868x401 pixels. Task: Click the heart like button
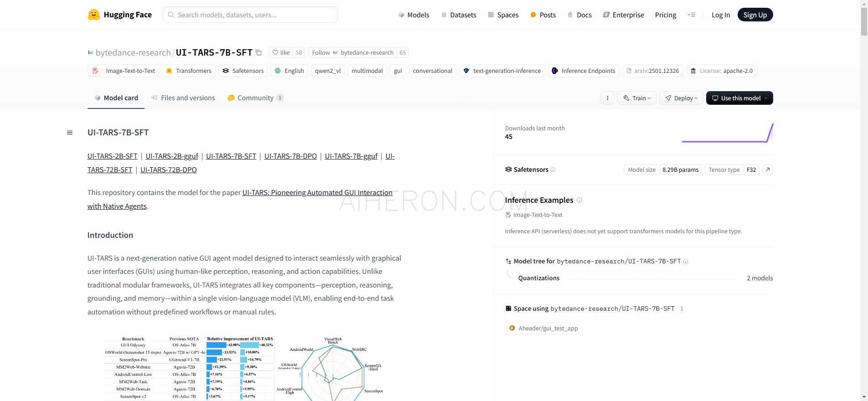[281, 52]
